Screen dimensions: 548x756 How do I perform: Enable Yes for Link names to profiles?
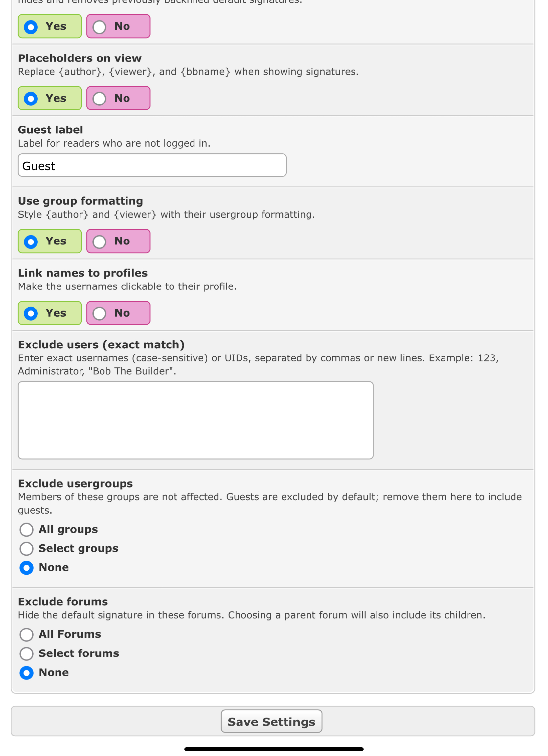click(31, 313)
